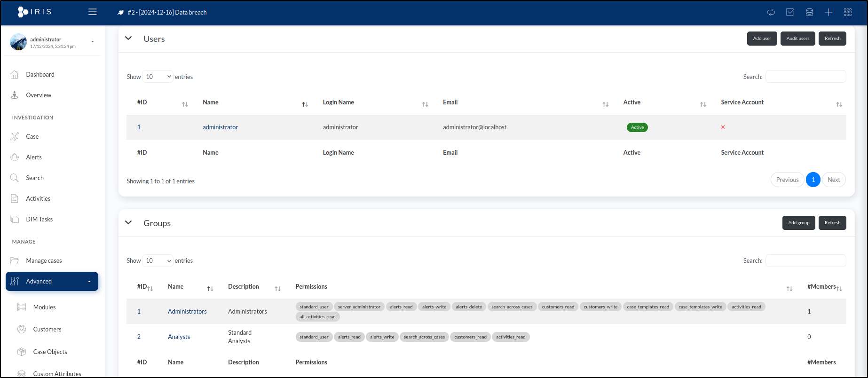Screen dimensions: 868x378
Task: Open Dashboard from sidebar
Action: 40,74
